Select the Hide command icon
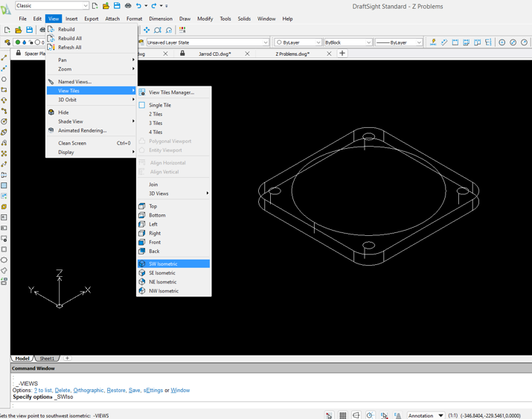 click(51, 112)
